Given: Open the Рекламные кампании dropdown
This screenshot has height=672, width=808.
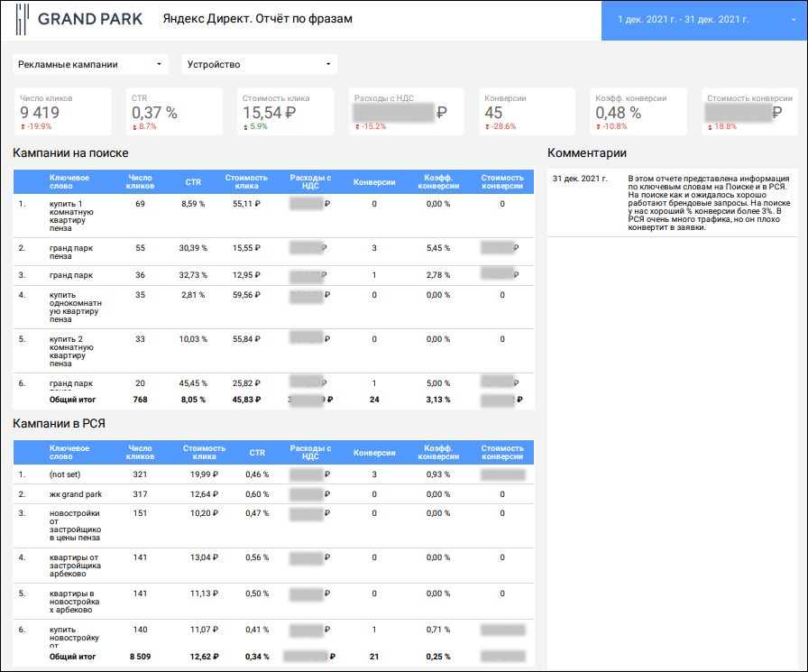Looking at the screenshot, I should click(x=92, y=64).
